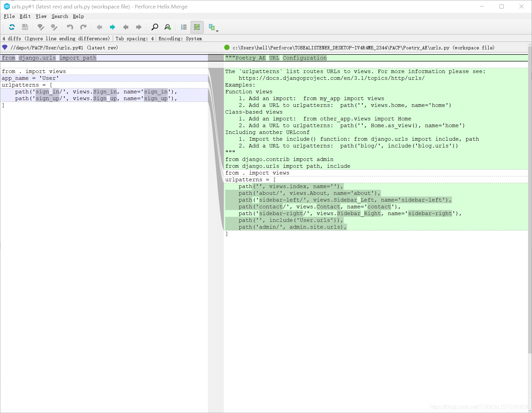Click the triangle edit-left-file icon
The height and width of the screenshot is (413, 532).
point(41,27)
